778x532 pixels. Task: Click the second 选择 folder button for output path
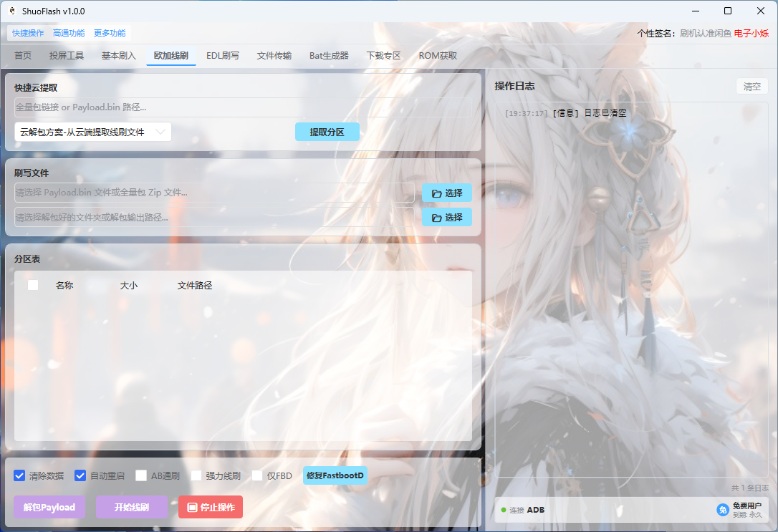(446, 217)
